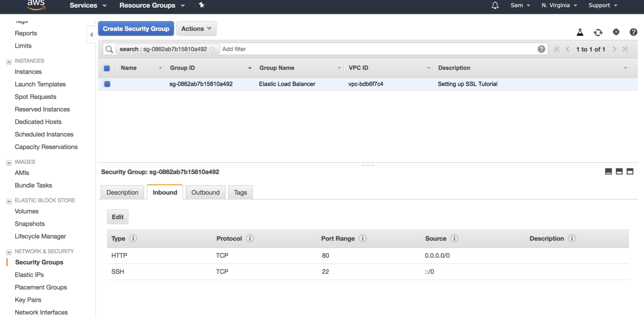
Task: Click the Edit inbound rules button
Action: tap(118, 217)
